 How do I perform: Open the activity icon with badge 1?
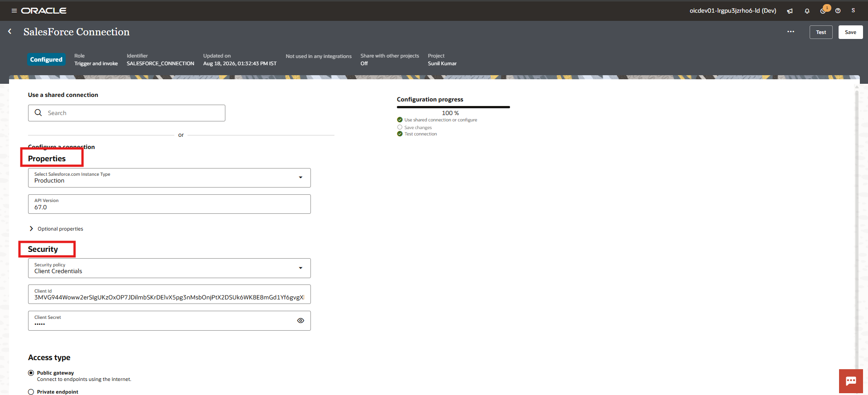(824, 10)
